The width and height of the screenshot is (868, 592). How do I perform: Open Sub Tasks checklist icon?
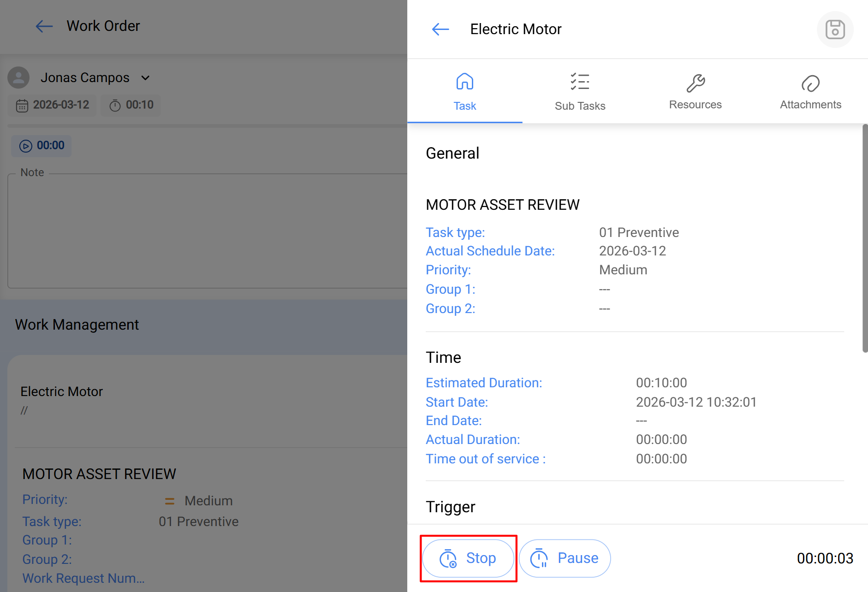(580, 82)
